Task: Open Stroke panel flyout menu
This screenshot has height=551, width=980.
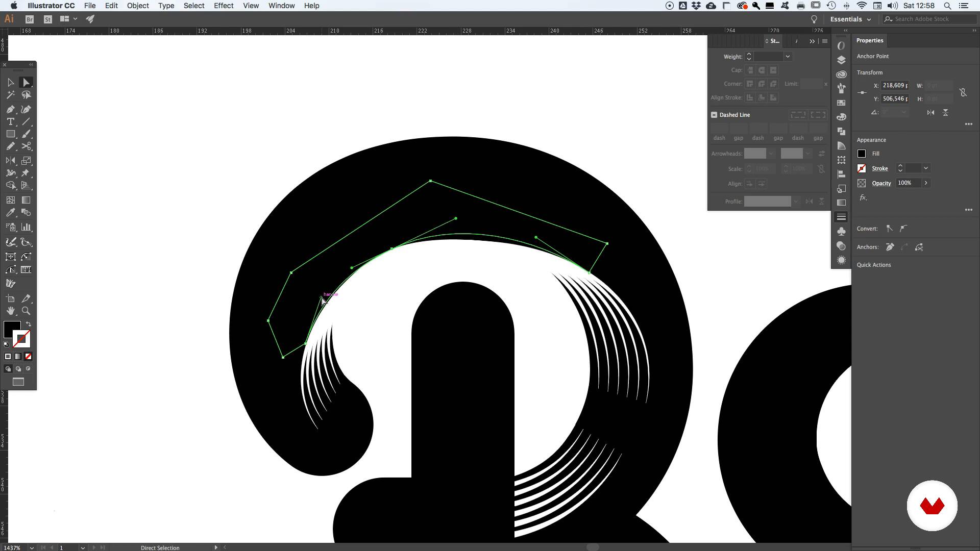Action: coord(824,41)
